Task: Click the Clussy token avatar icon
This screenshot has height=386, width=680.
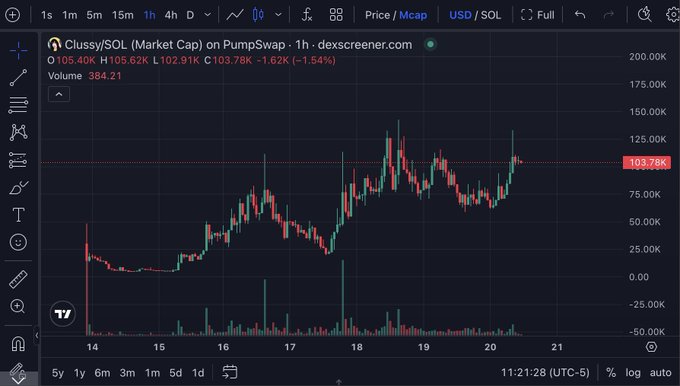Action: coord(54,44)
